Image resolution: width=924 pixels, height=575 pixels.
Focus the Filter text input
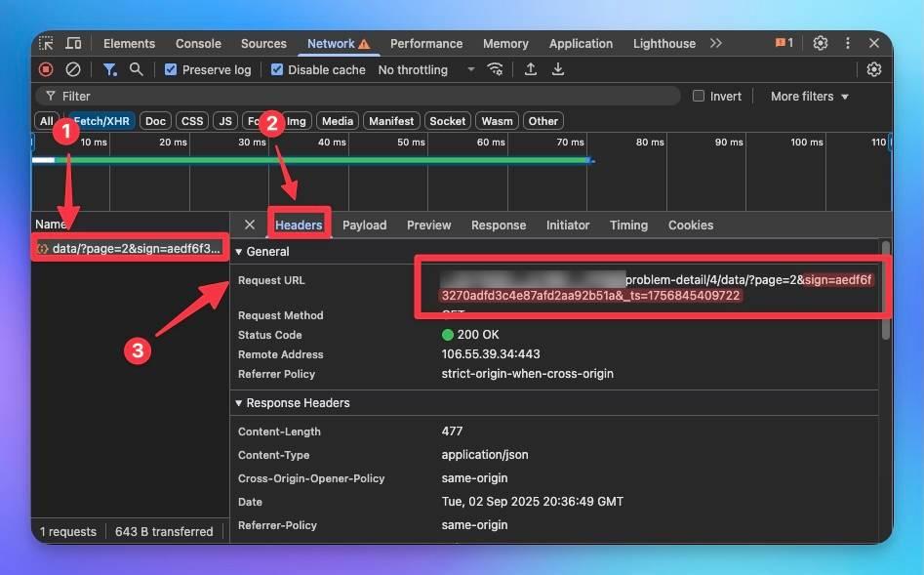coord(358,96)
